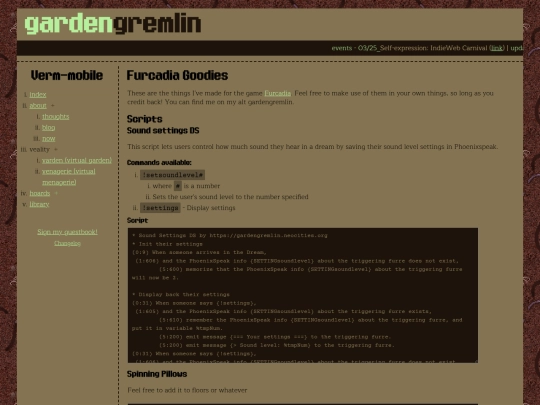Open the IndieWeb Carnival event link
This screenshot has height=405, width=540.
click(497, 48)
